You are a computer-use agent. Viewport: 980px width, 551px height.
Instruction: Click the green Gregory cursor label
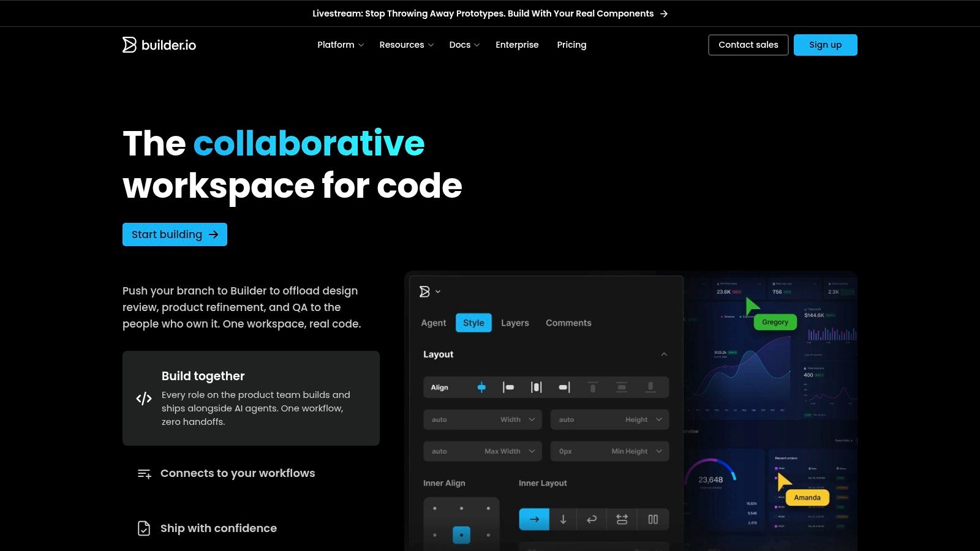775,322
